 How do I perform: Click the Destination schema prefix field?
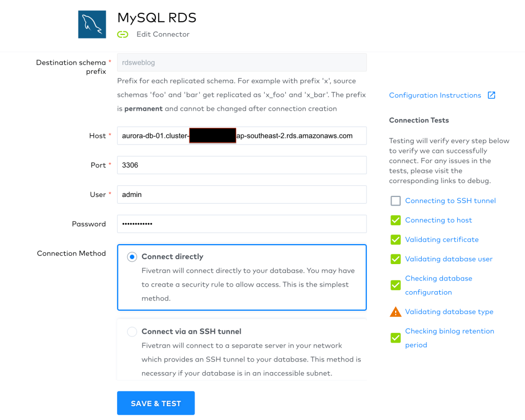pyautogui.click(x=241, y=63)
